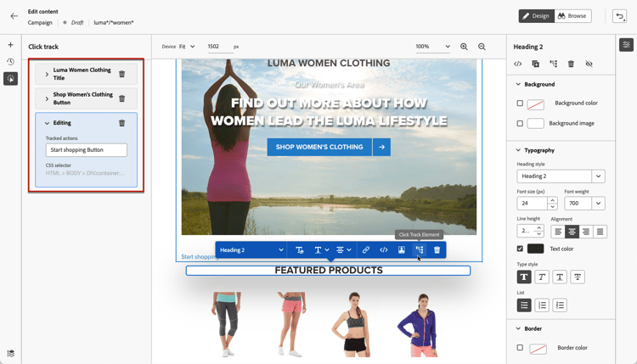Viewport: 637px width, 364px height.
Task: Expand Luma Women Clothing Title item
Action: (47, 75)
